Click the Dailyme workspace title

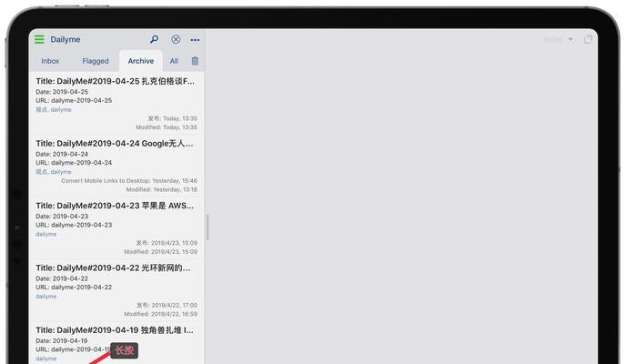(x=66, y=39)
